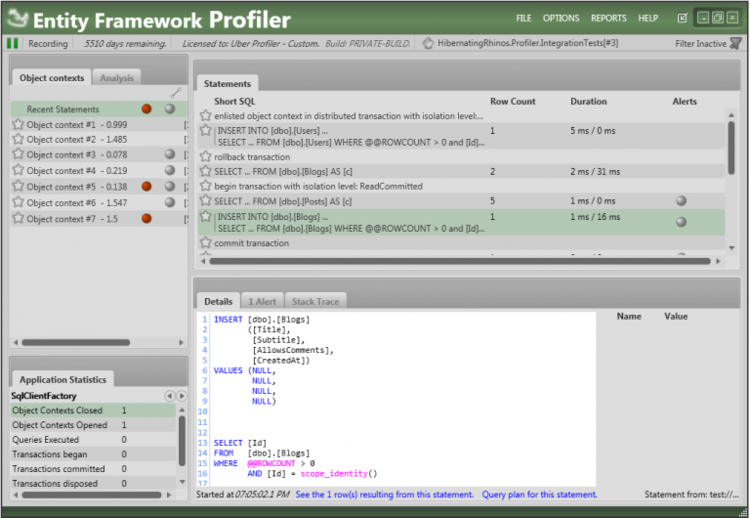Click the Statements list horizontal scrollbar
750x518 pixels.
[x=460, y=261]
